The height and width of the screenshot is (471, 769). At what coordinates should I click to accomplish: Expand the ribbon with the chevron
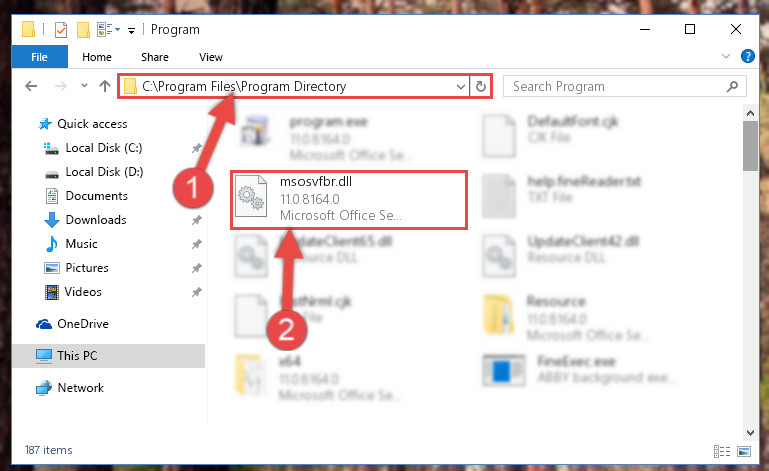(726, 56)
